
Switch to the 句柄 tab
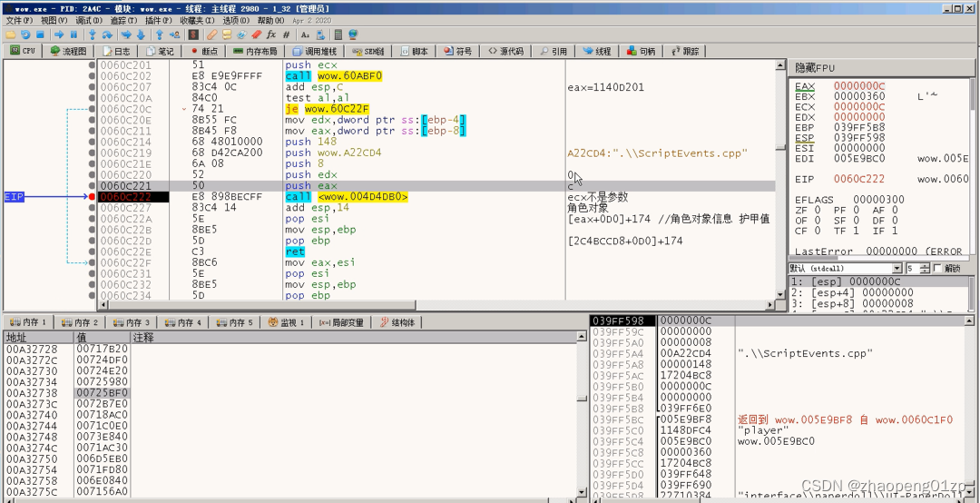tap(642, 52)
